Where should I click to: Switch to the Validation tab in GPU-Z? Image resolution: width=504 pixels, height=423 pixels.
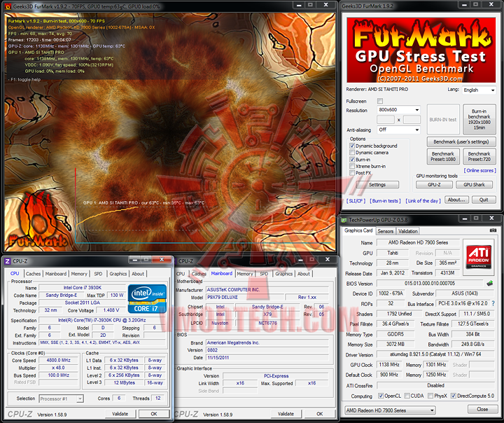[408, 231]
